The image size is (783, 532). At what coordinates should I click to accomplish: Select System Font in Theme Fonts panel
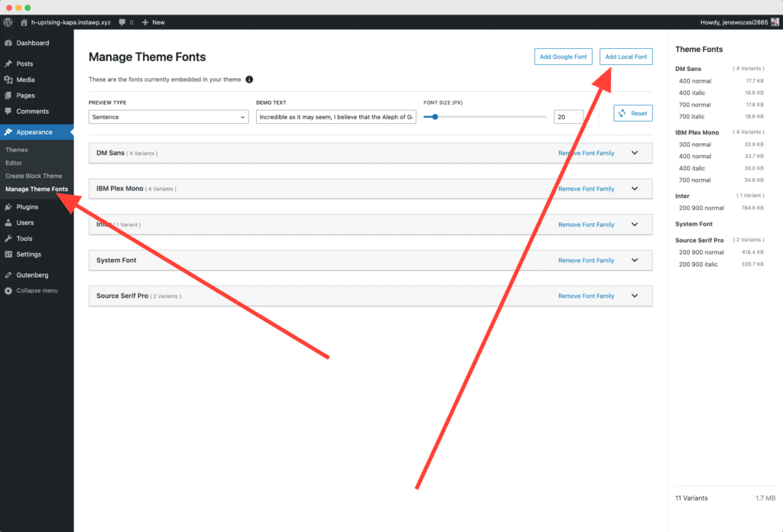tap(694, 224)
